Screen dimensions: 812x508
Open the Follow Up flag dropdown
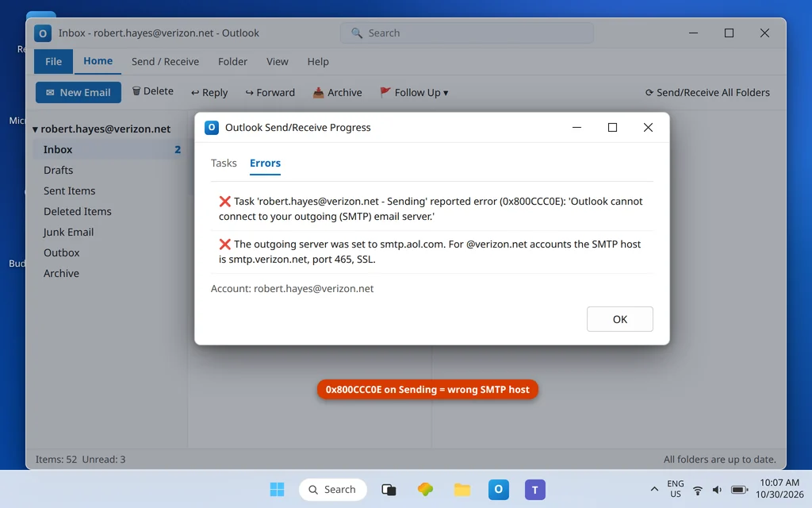point(414,92)
